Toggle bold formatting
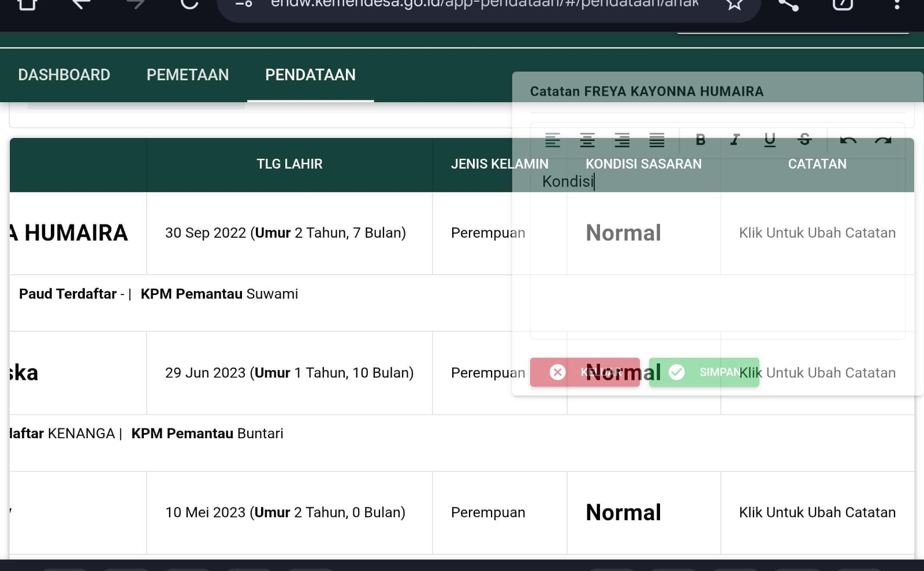This screenshot has width=924, height=571. (x=701, y=140)
